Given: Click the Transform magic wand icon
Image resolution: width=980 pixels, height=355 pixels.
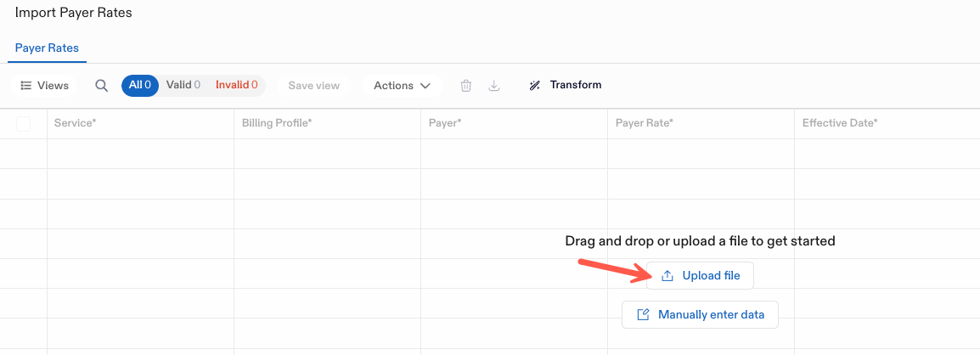Looking at the screenshot, I should pyautogui.click(x=534, y=86).
